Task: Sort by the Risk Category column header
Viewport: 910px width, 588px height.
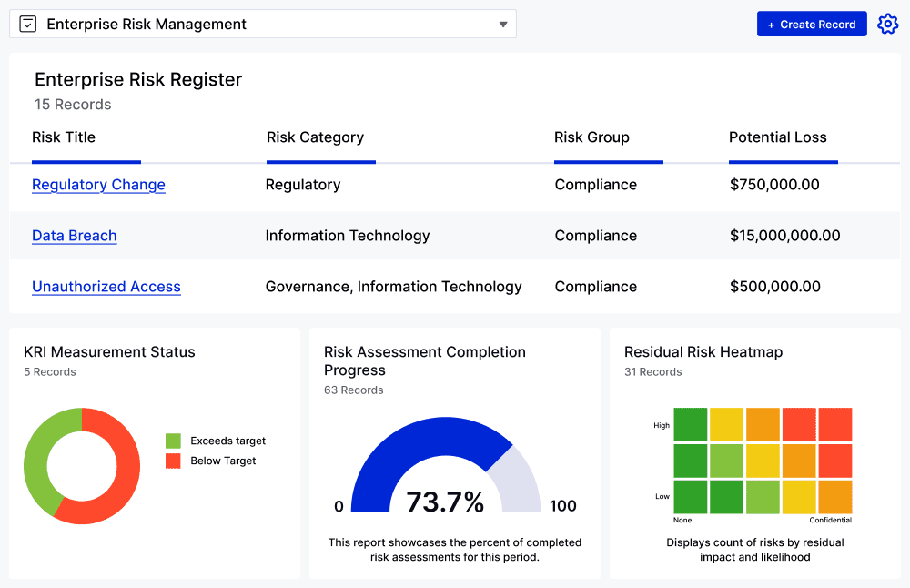Action: [x=315, y=137]
